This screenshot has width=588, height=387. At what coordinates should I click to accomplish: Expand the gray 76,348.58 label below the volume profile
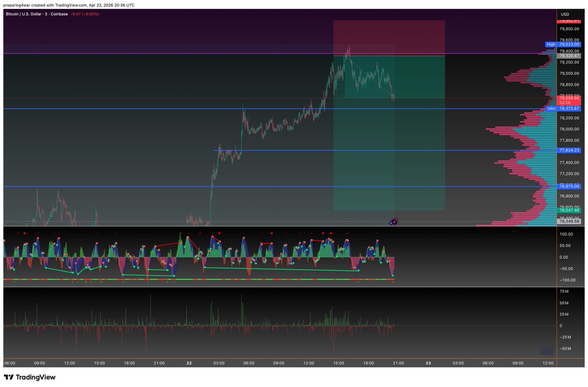point(570,221)
